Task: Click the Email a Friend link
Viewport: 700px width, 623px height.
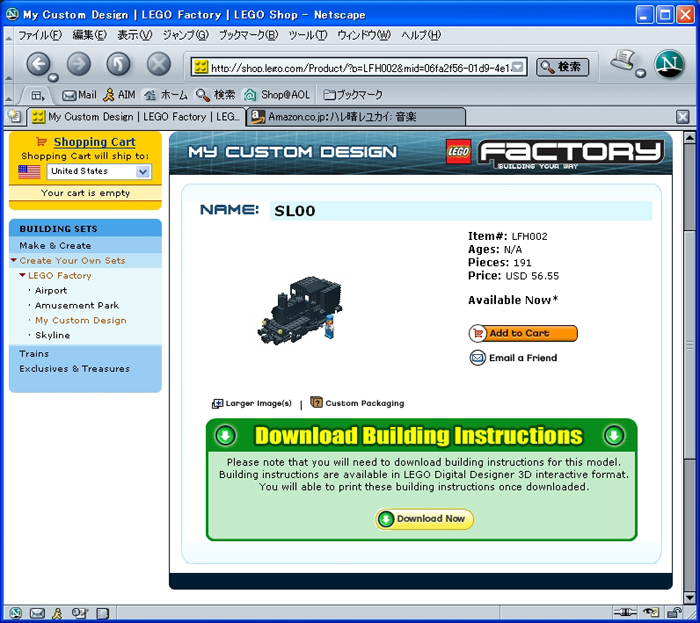Action: (x=513, y=358)
